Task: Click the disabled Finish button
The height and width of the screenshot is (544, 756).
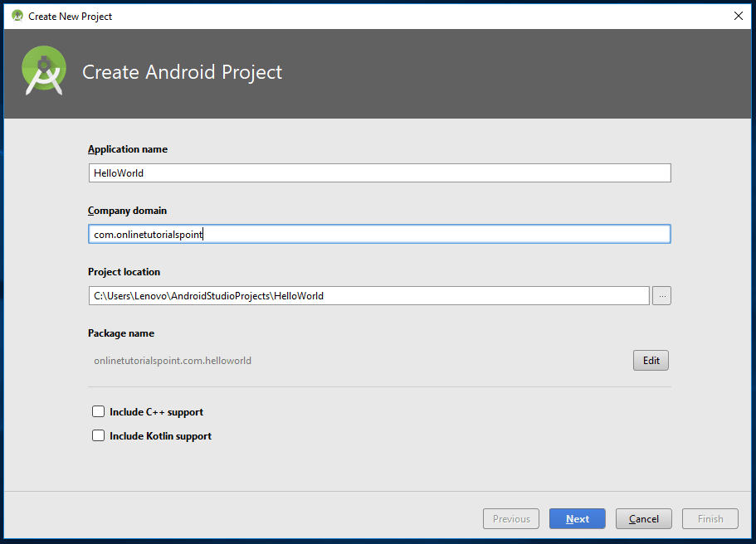Action: click(710, 519)
